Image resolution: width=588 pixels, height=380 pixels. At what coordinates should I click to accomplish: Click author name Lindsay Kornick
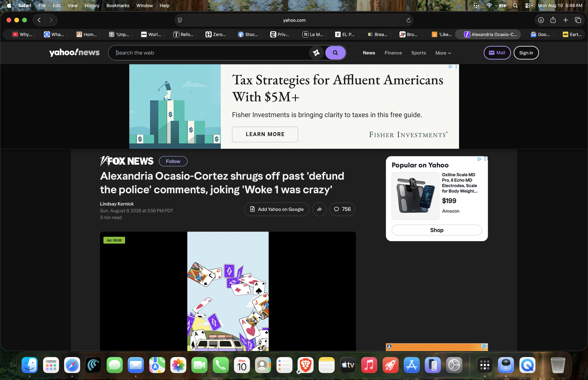click(x=117, y=204)
